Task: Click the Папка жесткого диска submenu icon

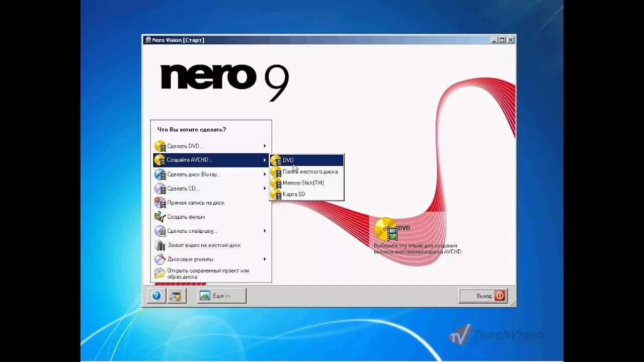Action: pyautogui.click(x=276, y=172)
